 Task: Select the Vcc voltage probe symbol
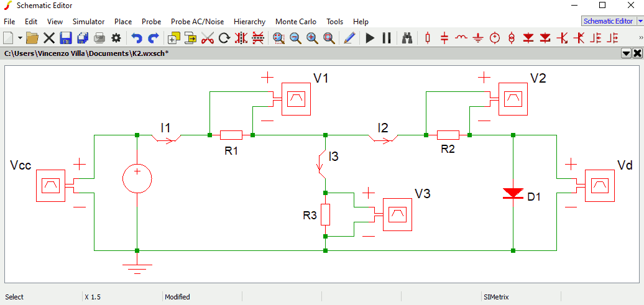point(50,186)
